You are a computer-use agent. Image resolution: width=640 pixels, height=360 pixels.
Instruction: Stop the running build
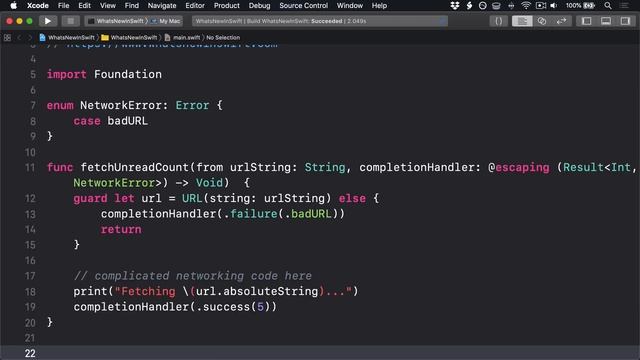click(x=71, y=21)
